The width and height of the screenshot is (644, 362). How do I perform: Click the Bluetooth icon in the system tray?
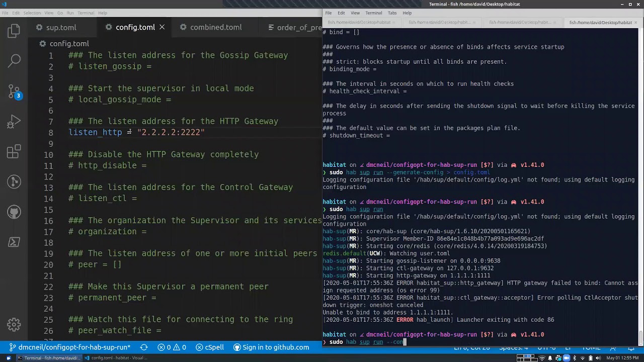(575, 358)
